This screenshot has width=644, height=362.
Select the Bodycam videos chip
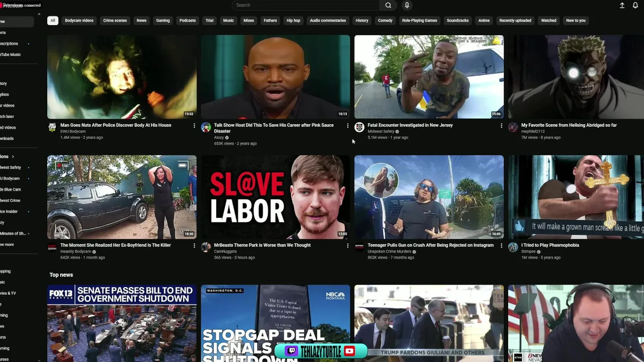click(x=79, y=21)
